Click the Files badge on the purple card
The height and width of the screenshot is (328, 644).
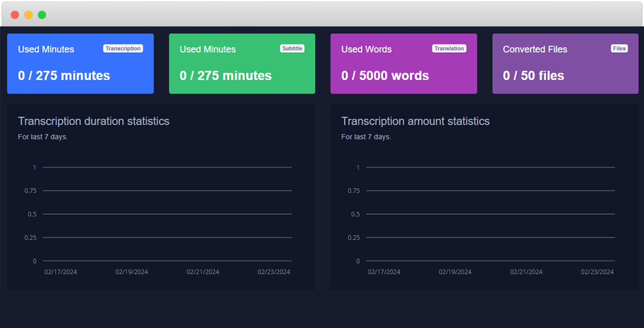pyautogui.click(x=619, y=48)
